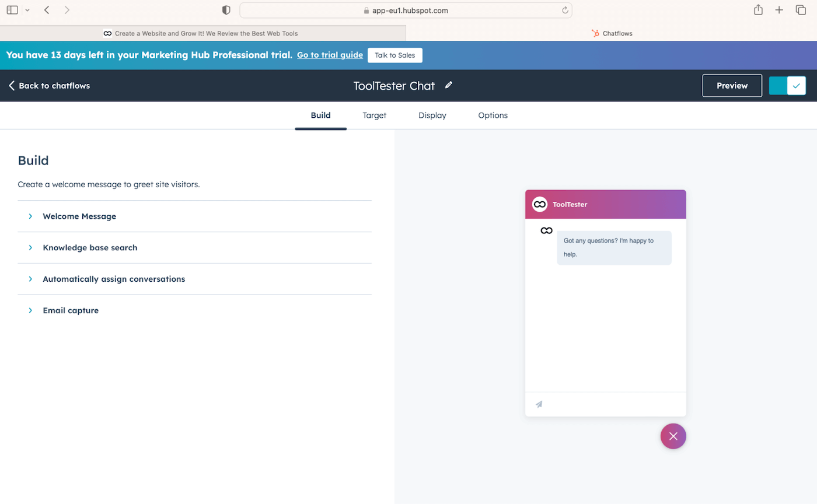Click the chat message input field

(606, 404)
